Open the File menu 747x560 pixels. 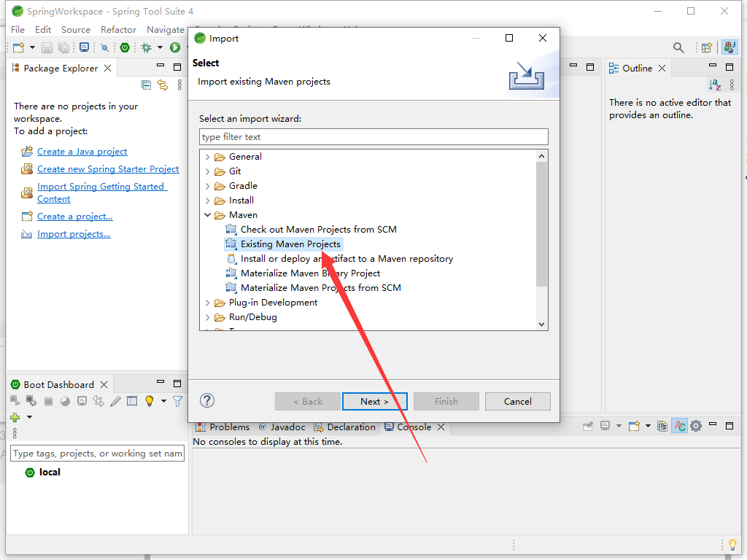point(18,29)
